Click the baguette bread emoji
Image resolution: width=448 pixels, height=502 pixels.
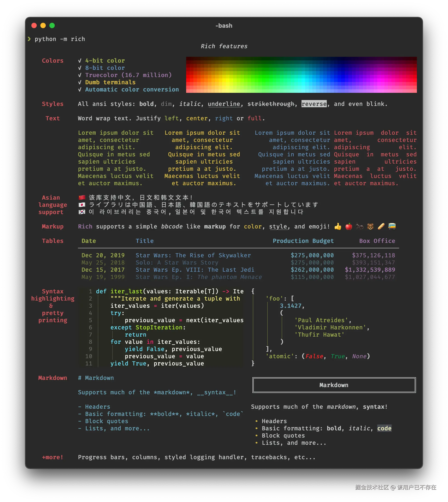coord(381,226)
